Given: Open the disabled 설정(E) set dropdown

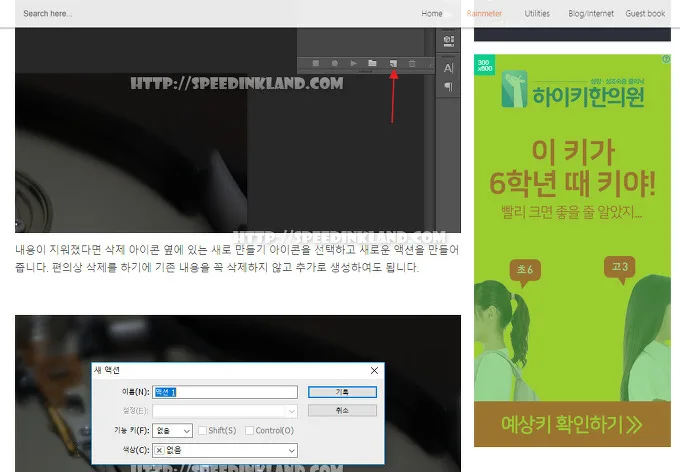Looking at the screenshot, I should 225,410.
